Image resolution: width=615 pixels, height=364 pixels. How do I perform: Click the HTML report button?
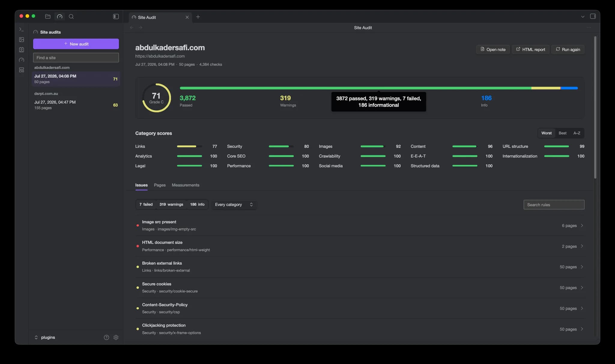tap(531, 50)
